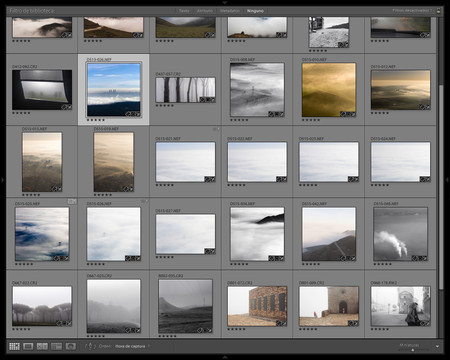Click star rating under the golden clouds thumbnail
Viewport: 450px width, 360px height.
pyautogui.click(x=311, y=120)
